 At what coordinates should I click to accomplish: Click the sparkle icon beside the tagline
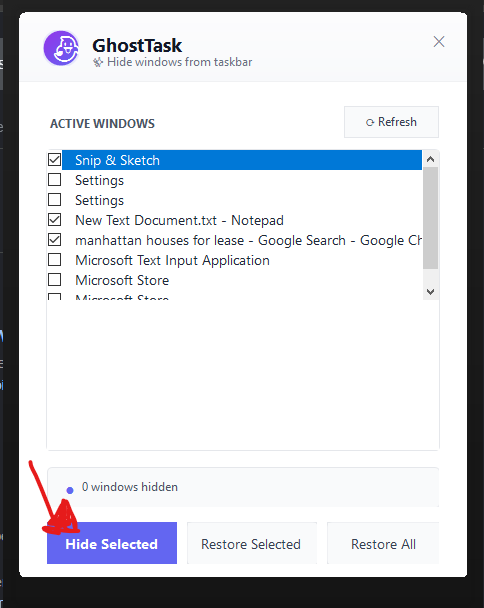point(98,62)
